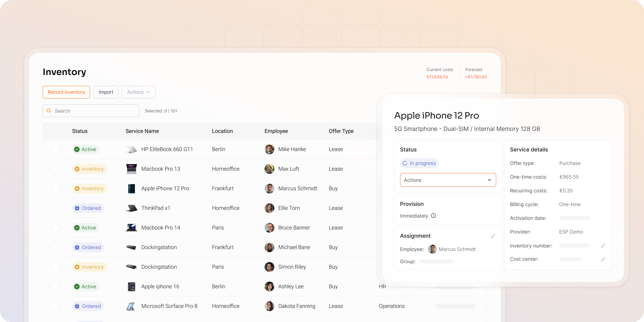Viewport: 644px width, 322px height.
Task: Click Marcus Schmidt's avatar in the table
Action: click(x=269, y=188)
